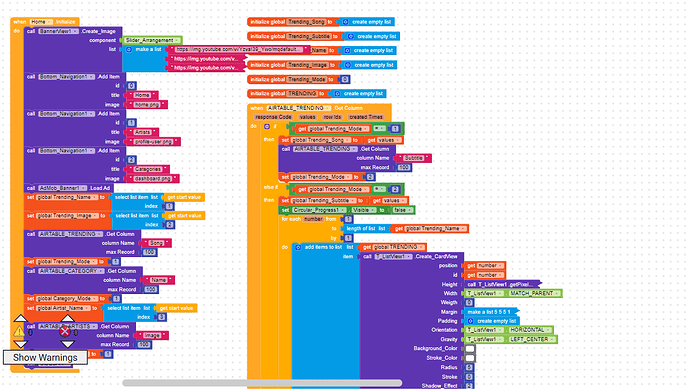690x390 pixels.
Task: Click the horizontal scrollbar at the bottom of the workspace
Action: click(262, 383)
